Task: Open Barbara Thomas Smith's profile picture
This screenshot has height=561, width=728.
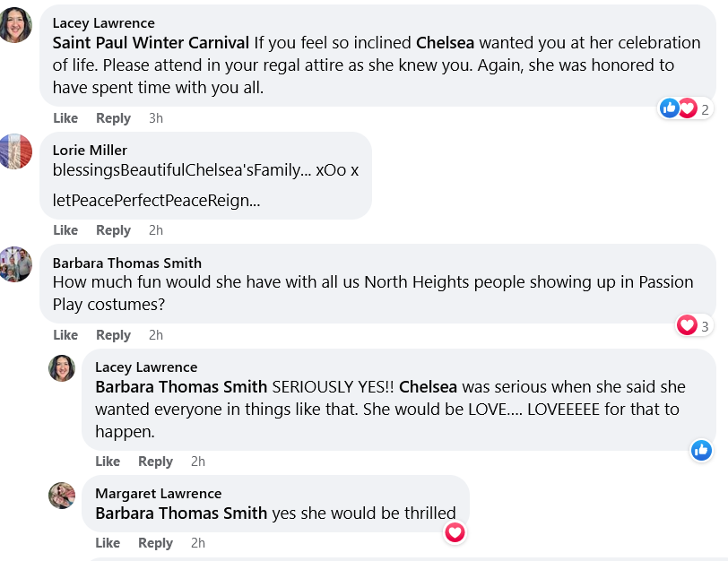Action: (x=15, y=264)
